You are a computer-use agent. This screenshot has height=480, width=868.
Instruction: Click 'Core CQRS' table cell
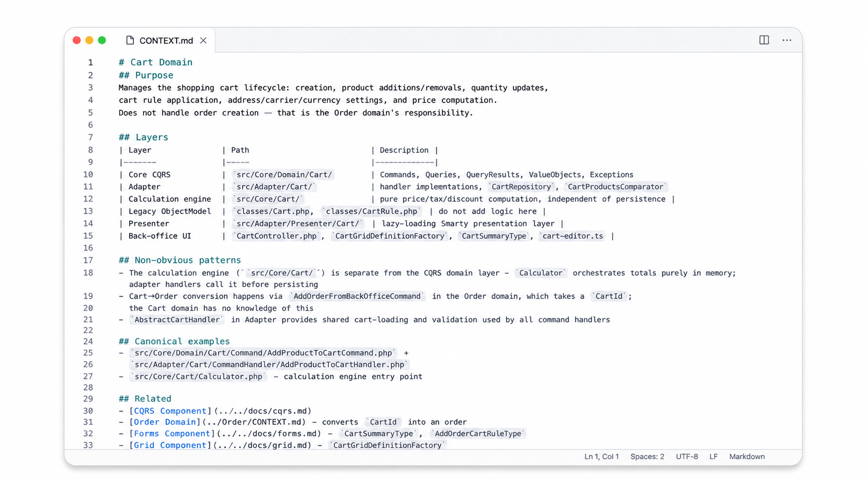tap(149, 175)
